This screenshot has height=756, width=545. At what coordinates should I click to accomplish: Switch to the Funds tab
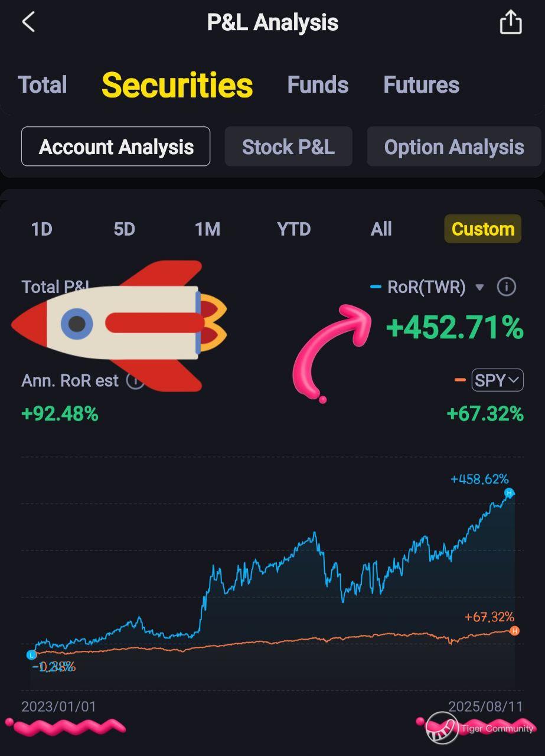318,85
